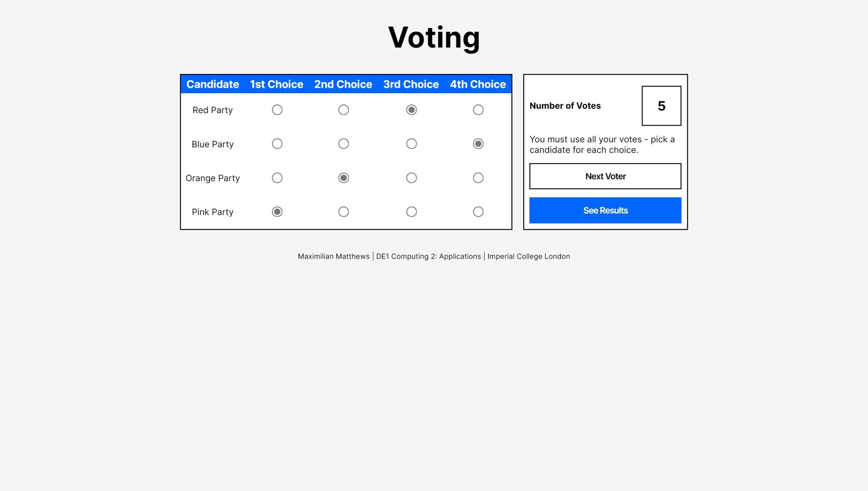Viewport: 868px width, 491px height.
Task: Select Red Party as 2nd Choice
Action: tap(343, 110)
